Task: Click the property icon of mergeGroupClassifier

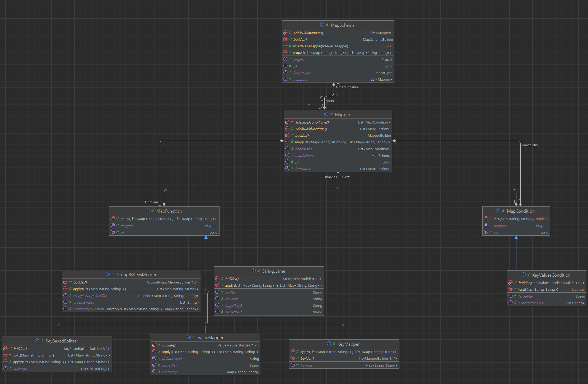Action: [x=66, y=295]
